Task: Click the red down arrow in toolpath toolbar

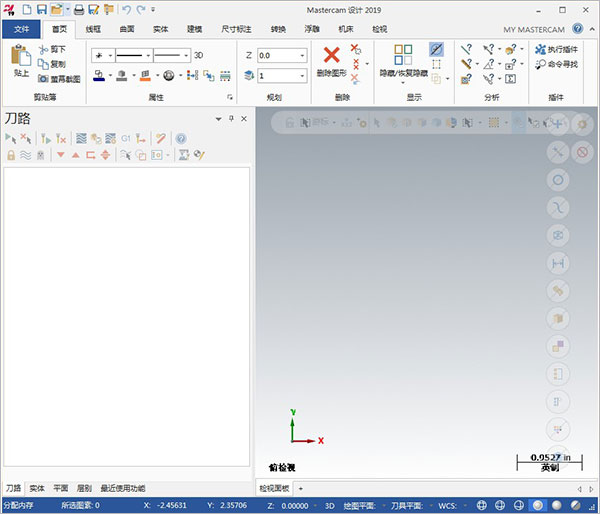Action: click(60, 155)
